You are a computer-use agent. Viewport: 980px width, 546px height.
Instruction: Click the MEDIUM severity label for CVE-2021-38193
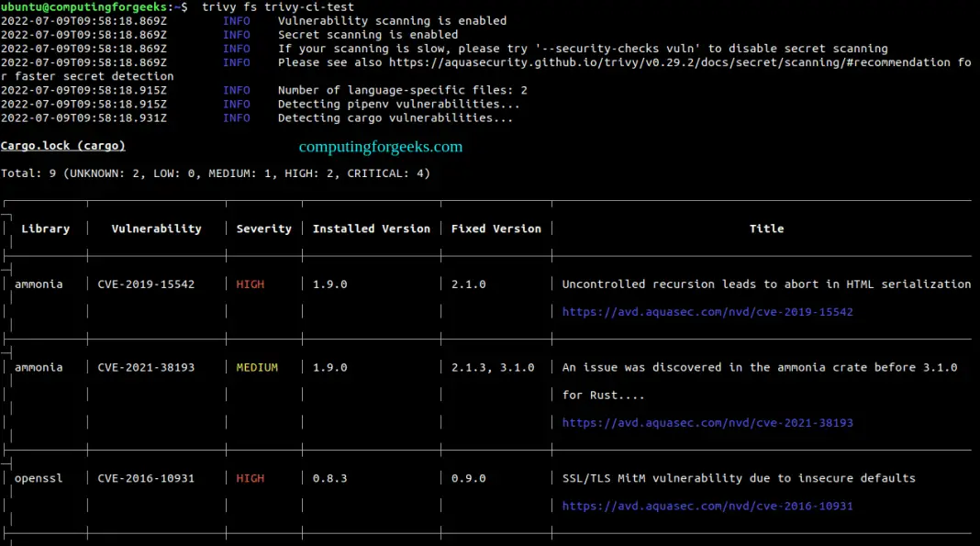tap(256, 366)
